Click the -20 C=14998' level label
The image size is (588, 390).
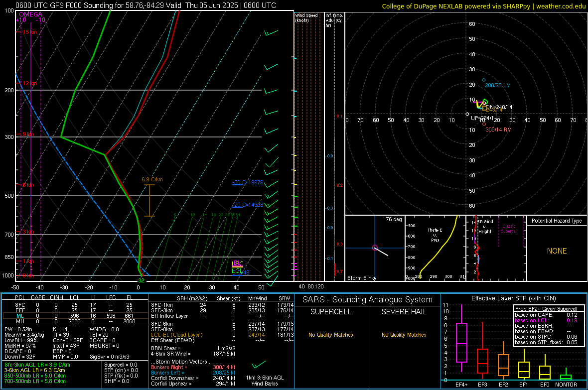pyautogui.click(x=248, y=205)
